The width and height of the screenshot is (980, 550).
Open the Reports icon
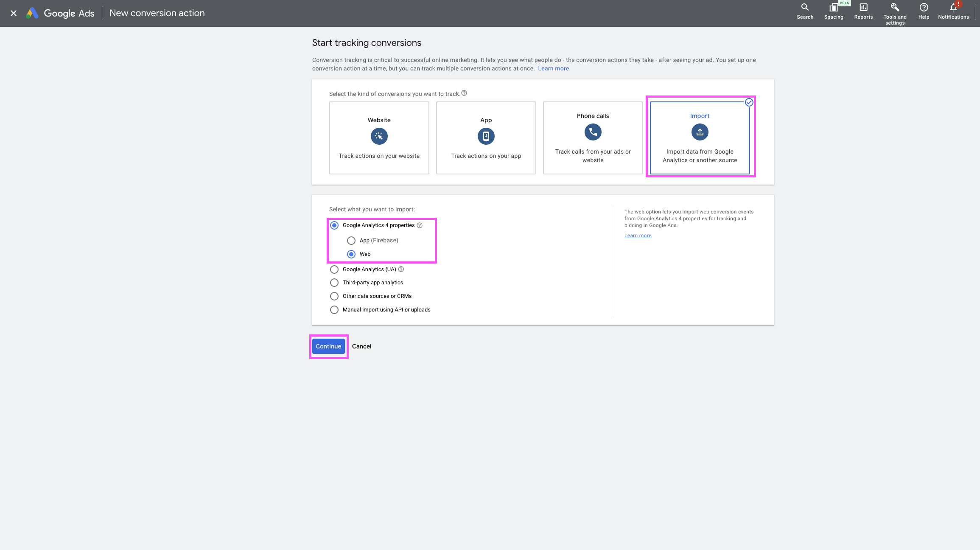coord(863,8)
